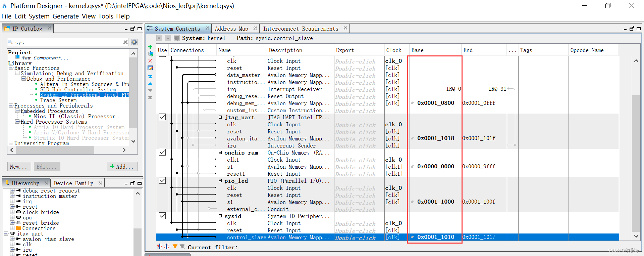Click the New... button in the IP Catalog
The image size is (644, 256).
[x=19, y=167]
